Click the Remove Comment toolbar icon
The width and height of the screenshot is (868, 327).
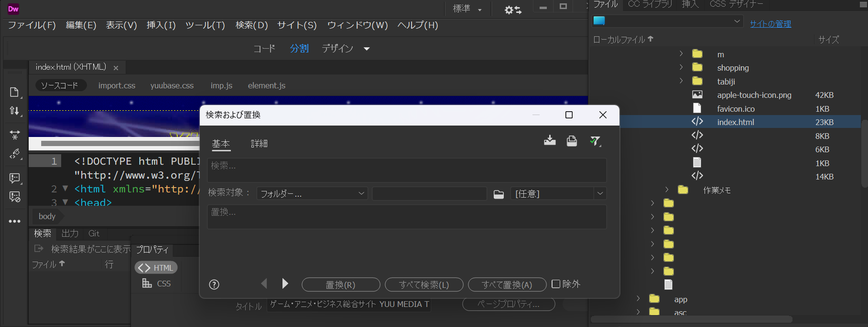coord(14,197)
